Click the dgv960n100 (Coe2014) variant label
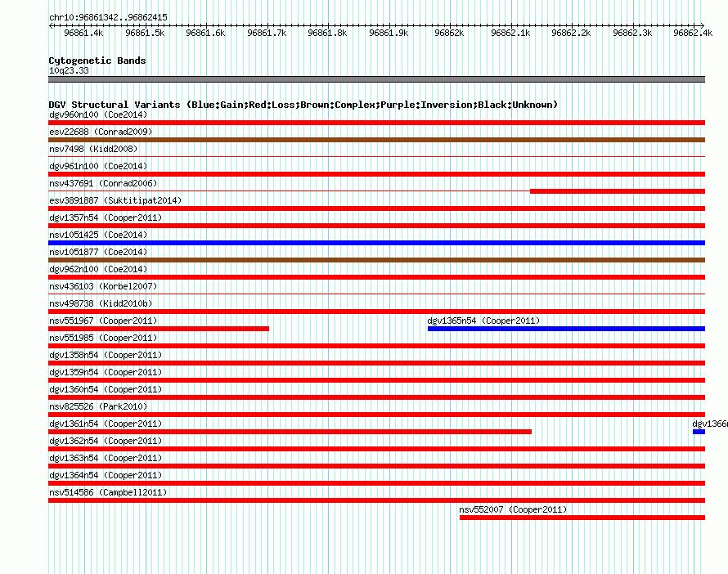This screenshot has width=728, height=574. (98, 114)
